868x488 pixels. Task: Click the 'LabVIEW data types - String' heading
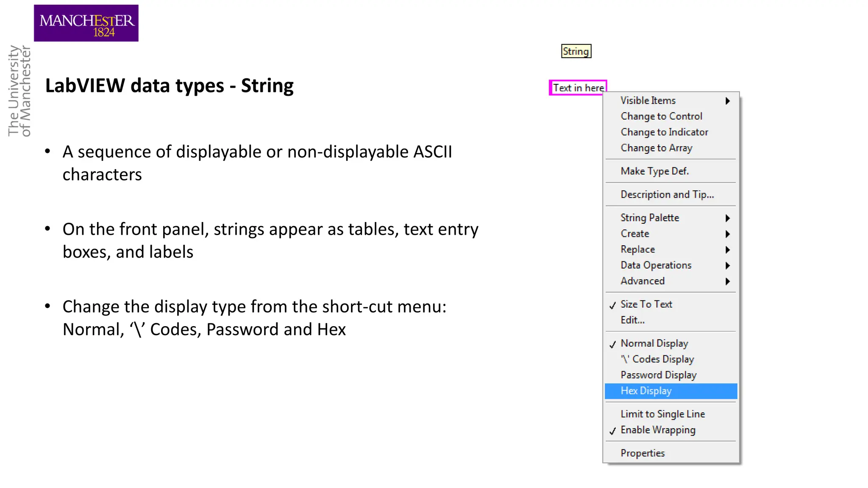coord(170,86)
